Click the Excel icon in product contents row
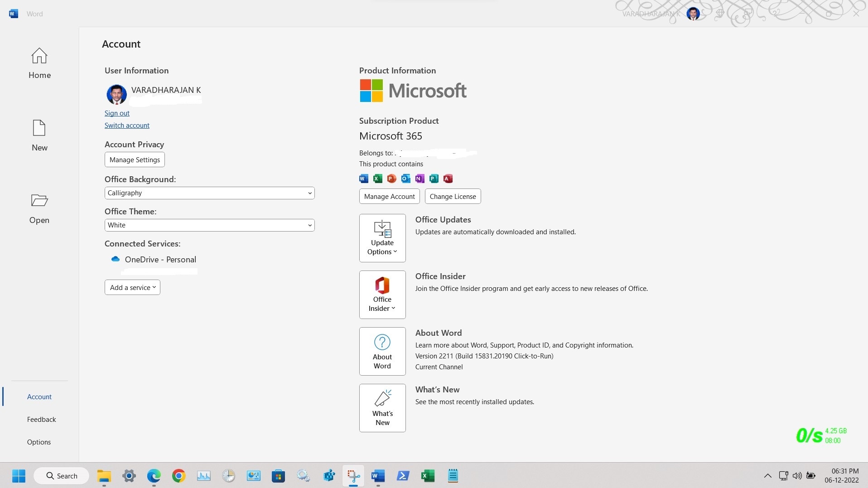Image resolution: width=868 pixels, height=488 pixels. click(x=378, y=179)
